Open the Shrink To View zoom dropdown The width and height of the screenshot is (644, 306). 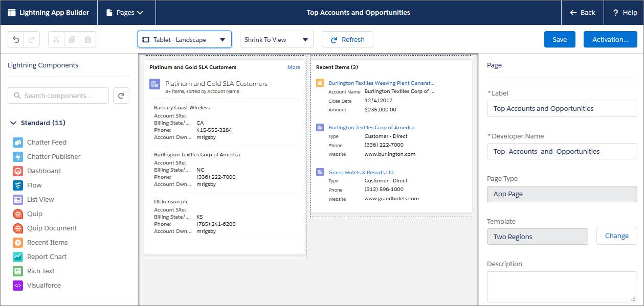(277, 39)
